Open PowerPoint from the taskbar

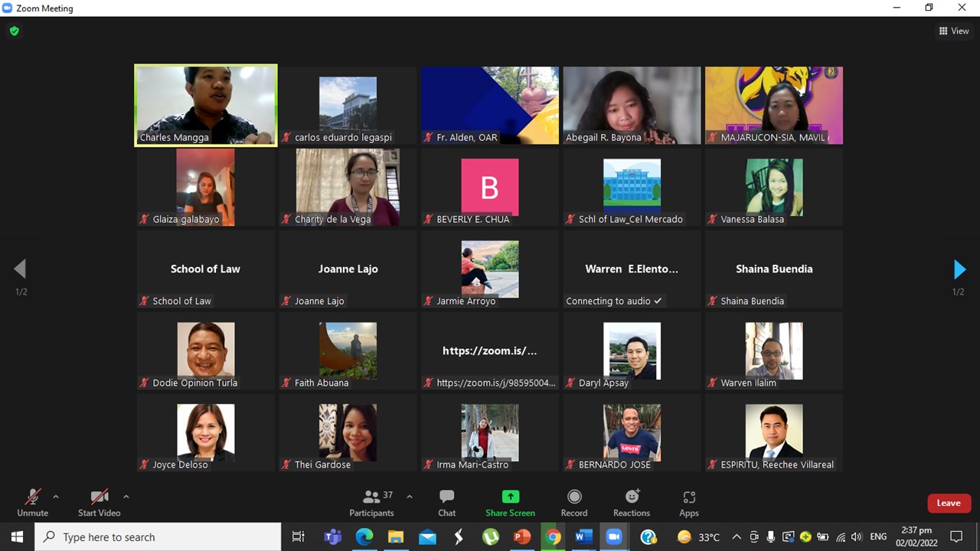coord(521,537)
